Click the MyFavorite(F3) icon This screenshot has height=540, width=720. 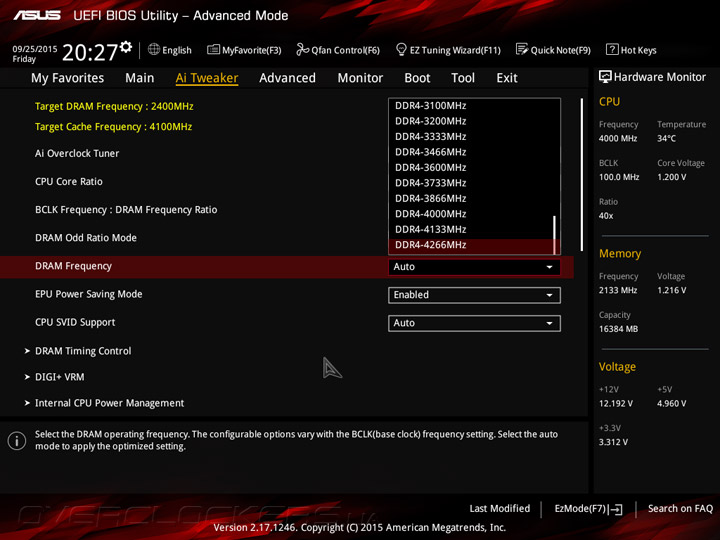pos(214,50)
